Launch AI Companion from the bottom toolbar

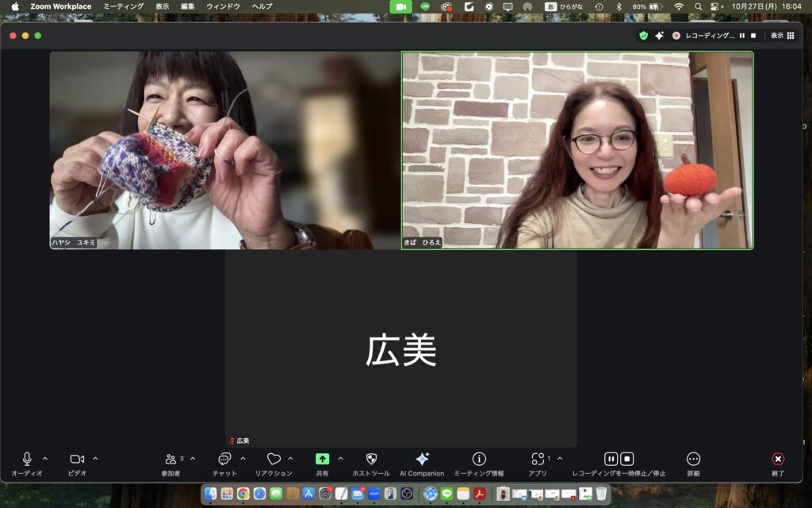click(x=422, y=460)
